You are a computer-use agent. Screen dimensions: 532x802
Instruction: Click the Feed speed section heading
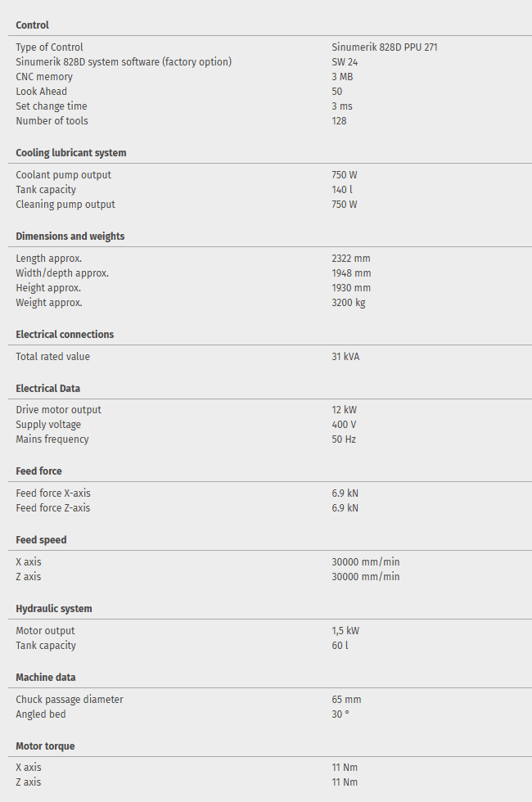click(42, 540)
